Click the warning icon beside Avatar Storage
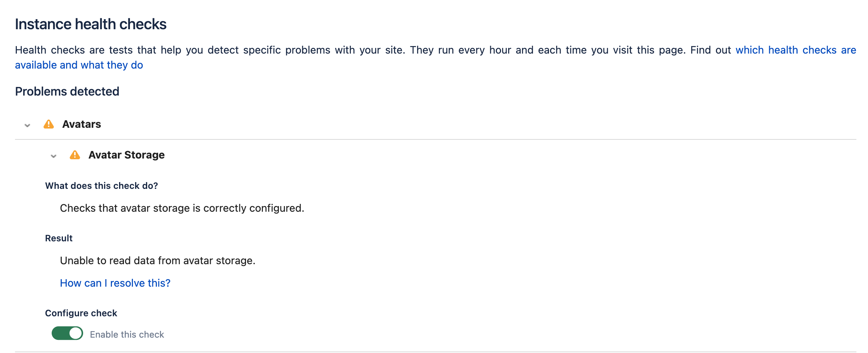The image size is (868, 353). pos(75,155)
